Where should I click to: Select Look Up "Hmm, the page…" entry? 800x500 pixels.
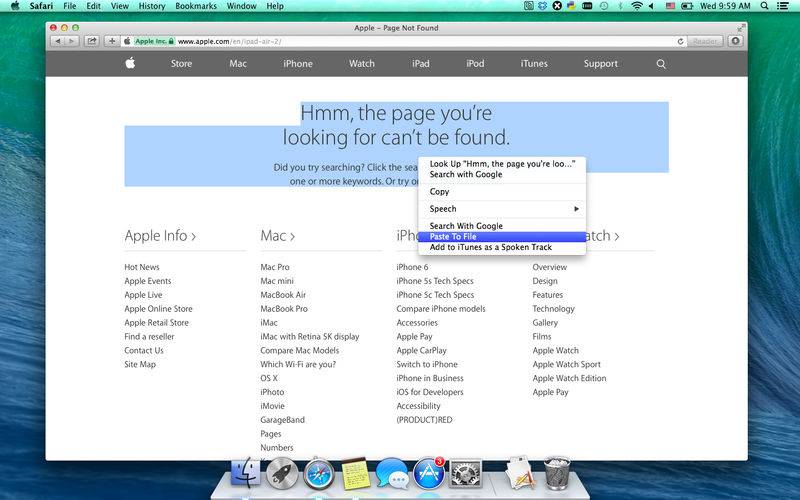[x=502, y=164]
